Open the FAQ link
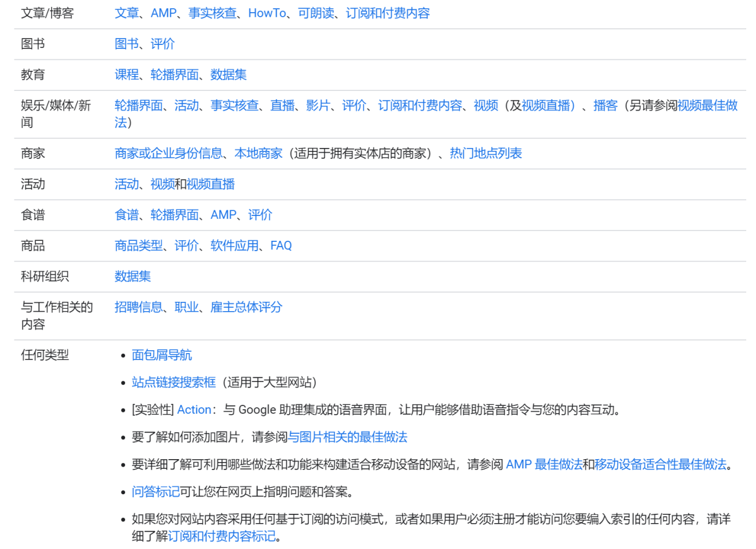The image size is (756, 549). 281,245
